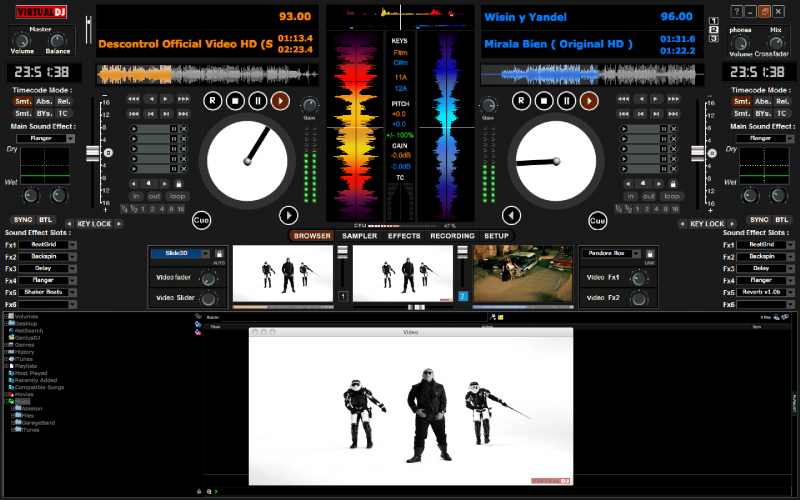This screenshot has height=500, width=800.
Task: Click the left deck orange waveform overview
Action: [207, 75]
